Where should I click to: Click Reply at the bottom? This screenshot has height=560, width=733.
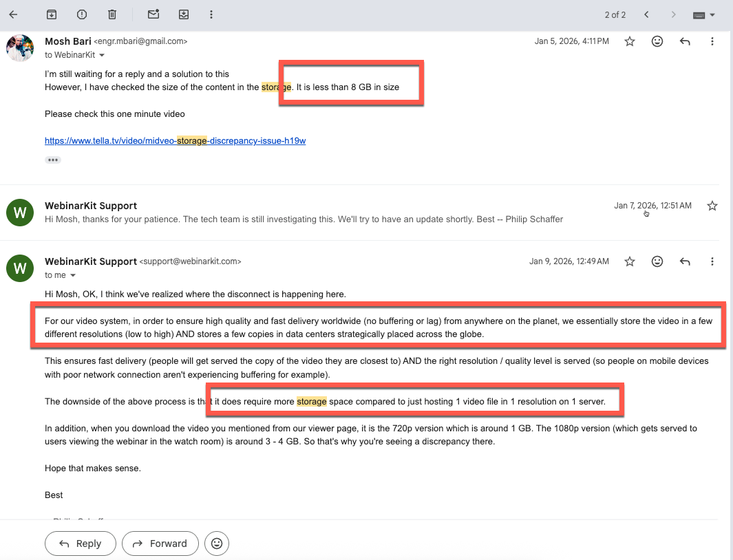[x=80, y=543]
